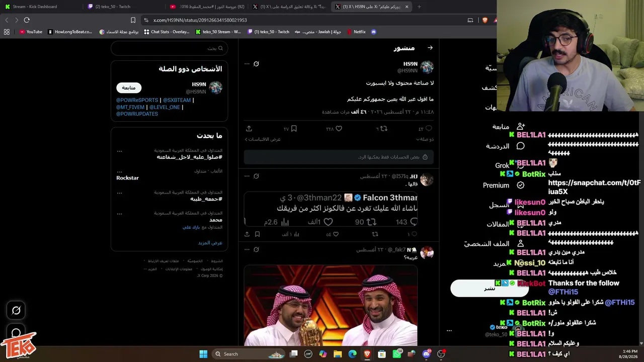
Task: Open the Discord bookmark icon
Action: pyautogui.click(x=373, y=32)
